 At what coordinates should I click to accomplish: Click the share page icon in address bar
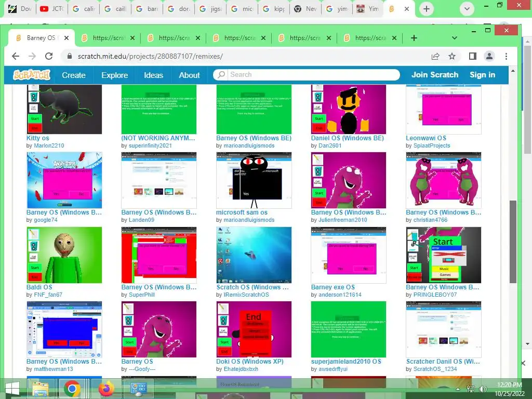(435, 56)
